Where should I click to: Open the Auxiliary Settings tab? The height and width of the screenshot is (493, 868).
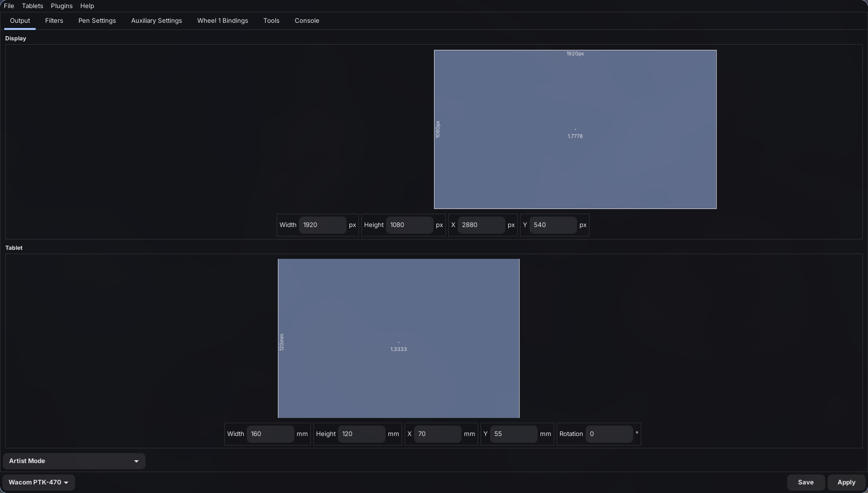[x=156, y=21]
